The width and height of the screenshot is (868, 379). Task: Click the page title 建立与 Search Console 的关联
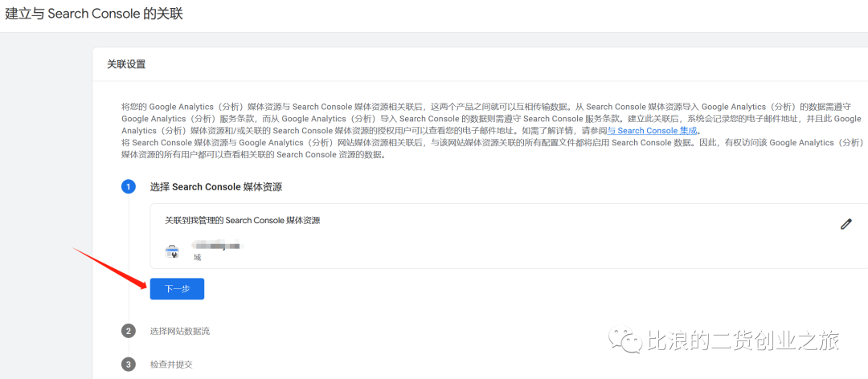coord(94,14)
